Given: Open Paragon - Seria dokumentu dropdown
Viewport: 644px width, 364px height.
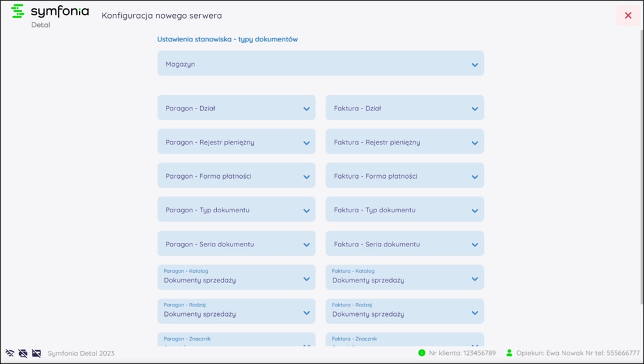Looking at the screenshot, I should [x=236, y=244].
